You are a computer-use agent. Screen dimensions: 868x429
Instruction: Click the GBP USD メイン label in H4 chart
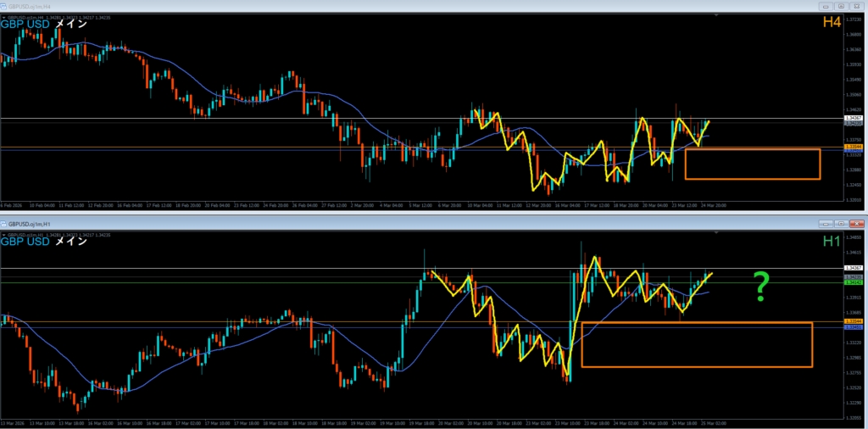(x=44, y=24)
